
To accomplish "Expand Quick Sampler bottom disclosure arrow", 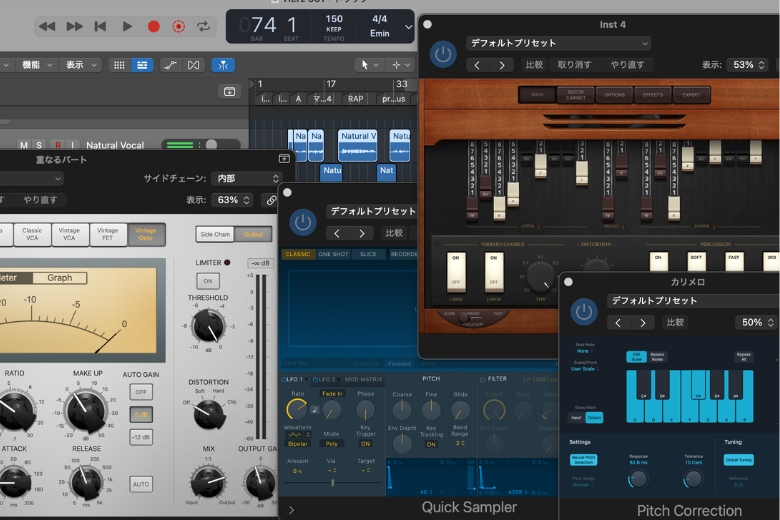I will pos(292,510).
